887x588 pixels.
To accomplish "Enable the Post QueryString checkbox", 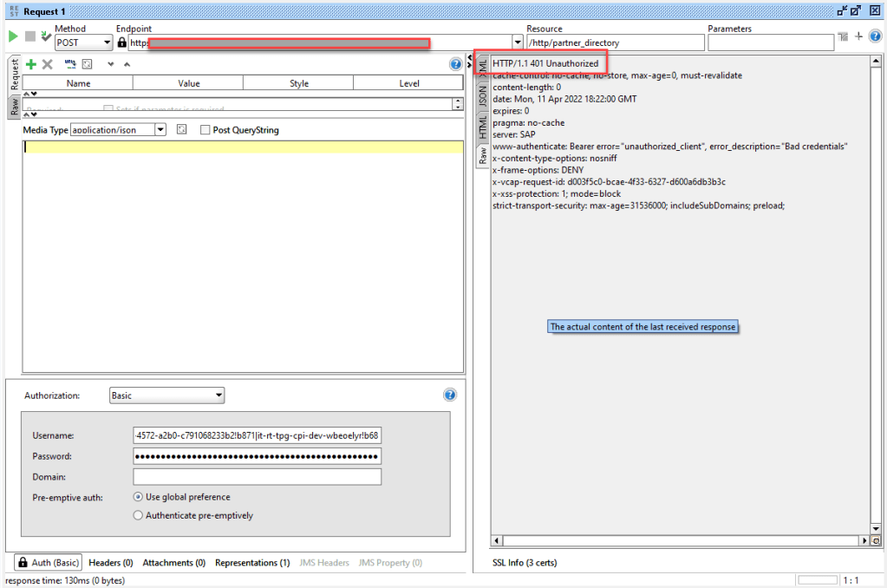I will (x=205, y=130).
